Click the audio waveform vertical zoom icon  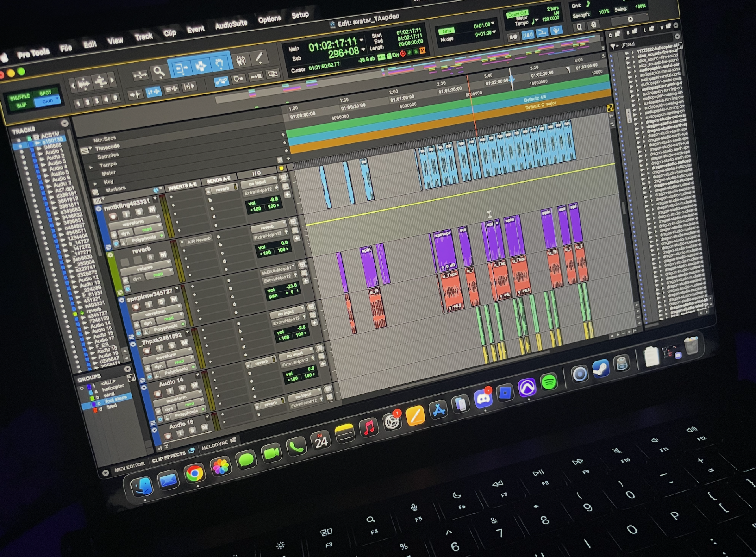tap(83, 84)
